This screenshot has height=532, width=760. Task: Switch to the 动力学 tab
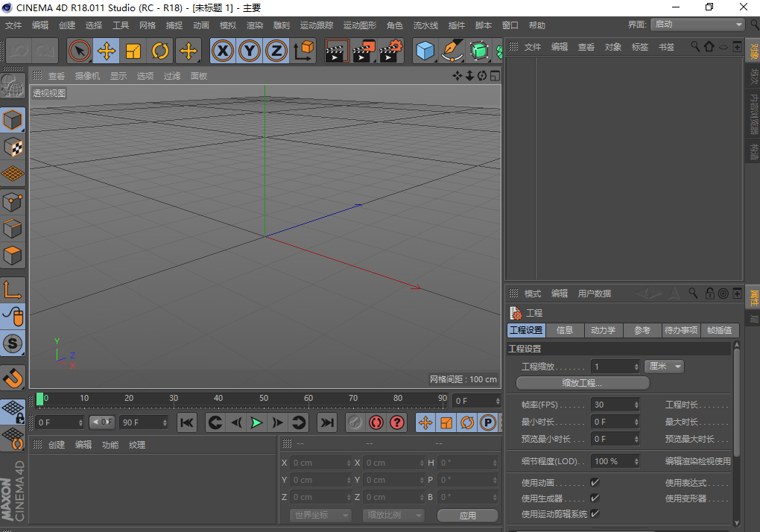tap(603, 330)
